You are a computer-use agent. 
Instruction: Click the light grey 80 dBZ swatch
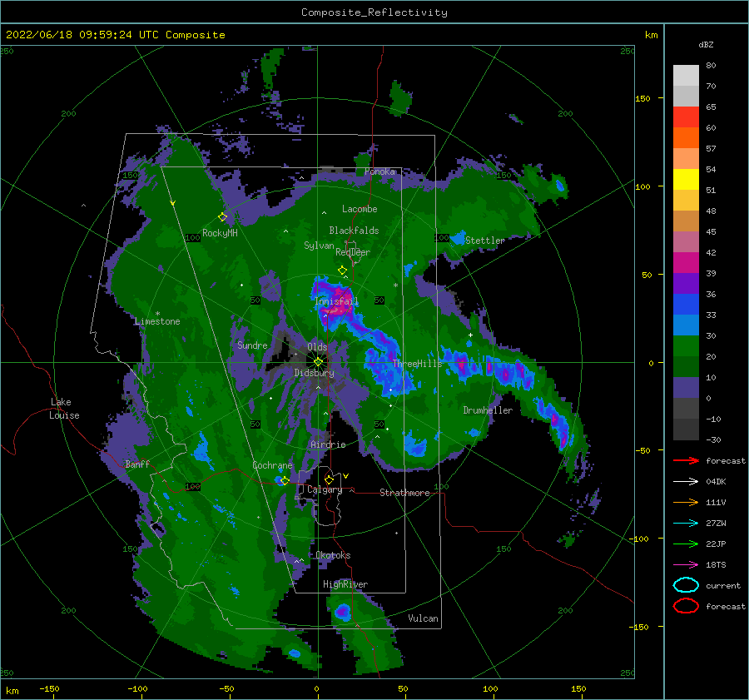686,75
